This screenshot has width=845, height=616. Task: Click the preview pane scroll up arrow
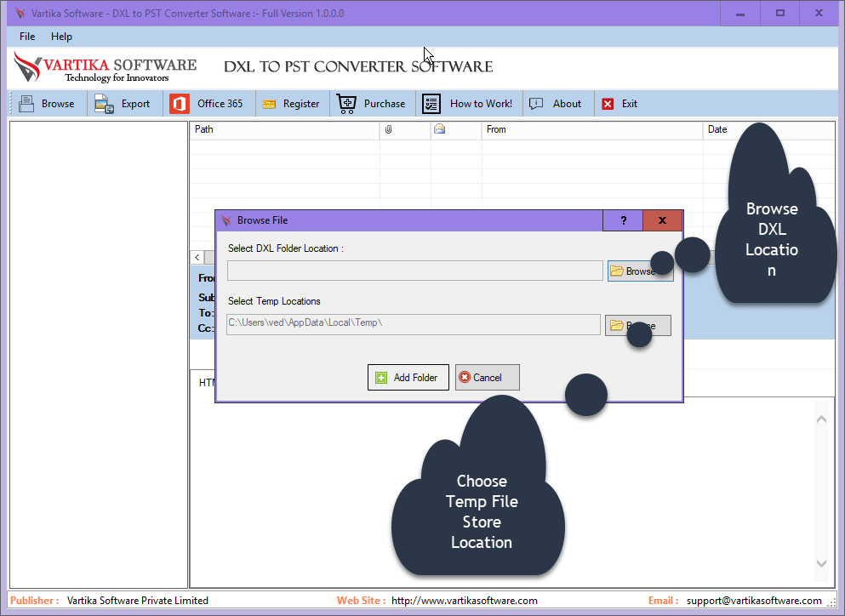821,419
